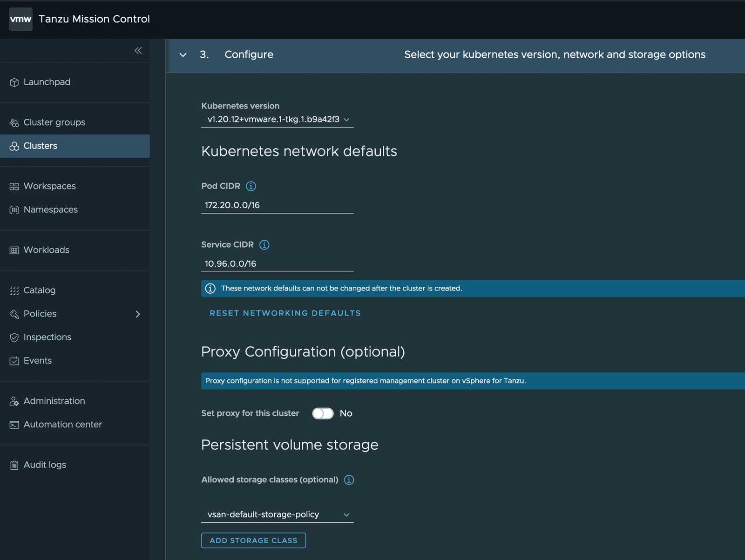The image size is (745, 560).
Task: Click the Add Storage Class button
Action: tap(253, 540)
